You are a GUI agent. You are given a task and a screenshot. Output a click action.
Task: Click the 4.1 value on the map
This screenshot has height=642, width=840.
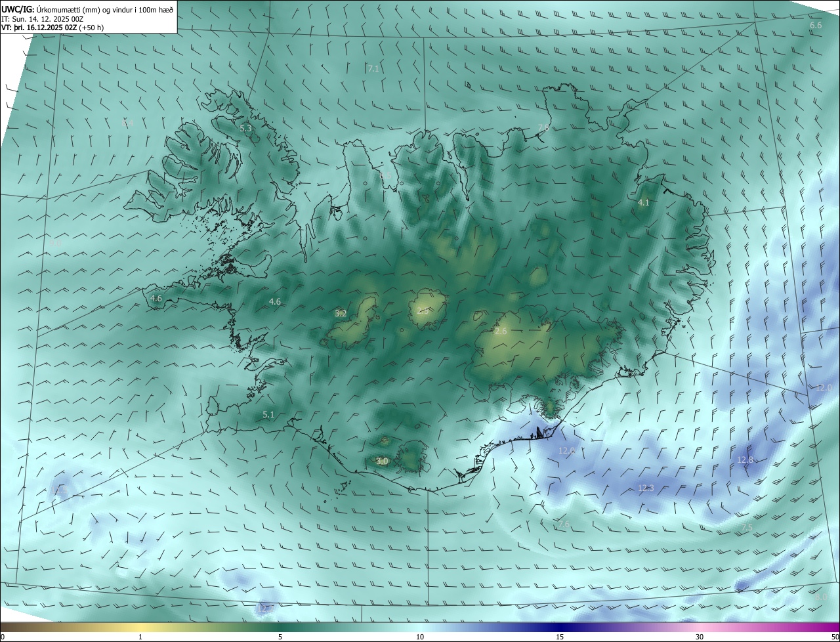[x=644, y=203]
